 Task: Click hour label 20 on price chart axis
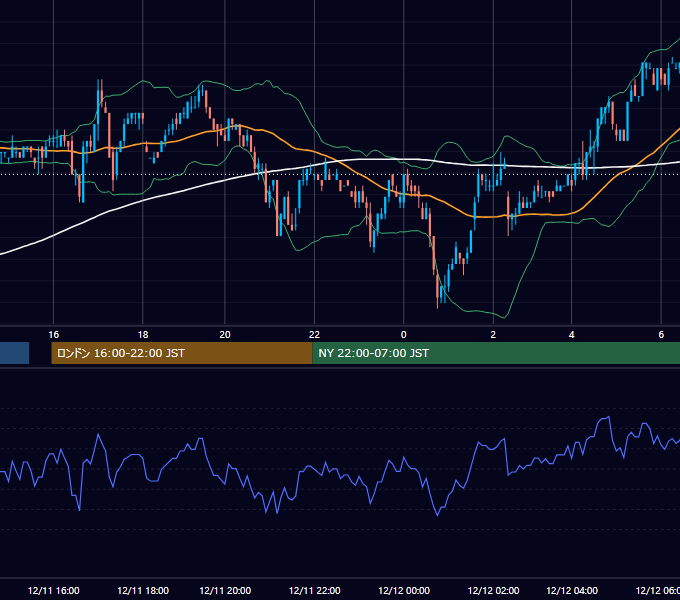(225, 335)
